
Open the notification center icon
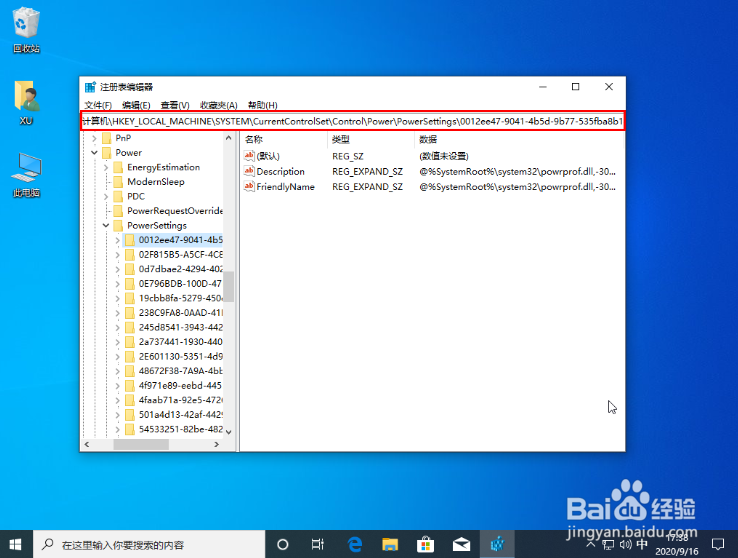pos(718,544)
